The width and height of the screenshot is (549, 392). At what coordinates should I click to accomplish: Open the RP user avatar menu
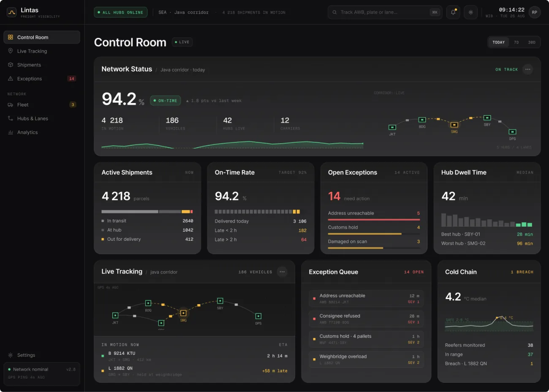pos(535,12)
